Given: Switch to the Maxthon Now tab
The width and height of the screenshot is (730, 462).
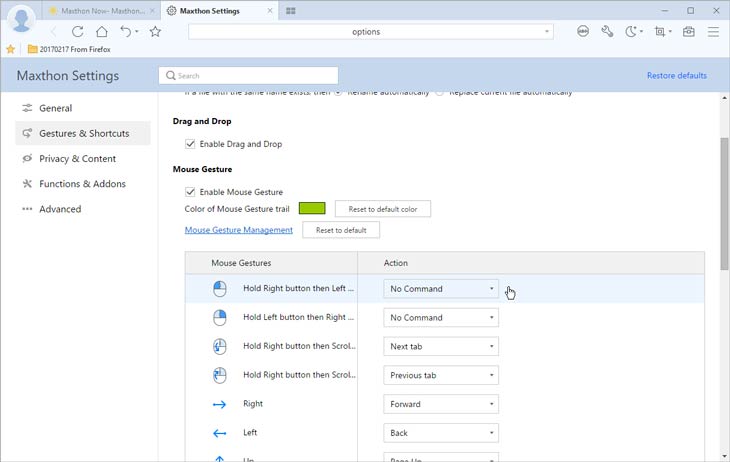Looking at the screenshot, I should 101,11.
